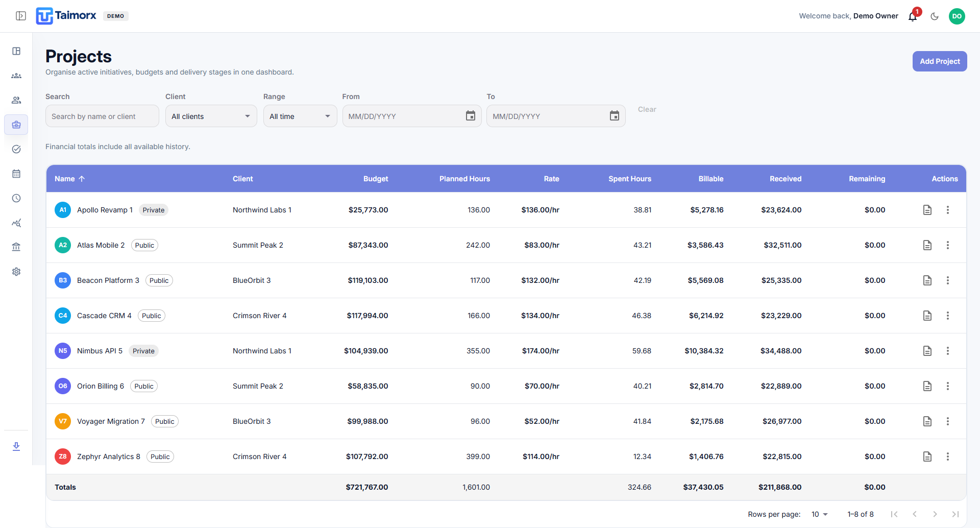Focus the Search by name or client field
Viewport: 980px width, 528px height.
(x=102, y=116)
